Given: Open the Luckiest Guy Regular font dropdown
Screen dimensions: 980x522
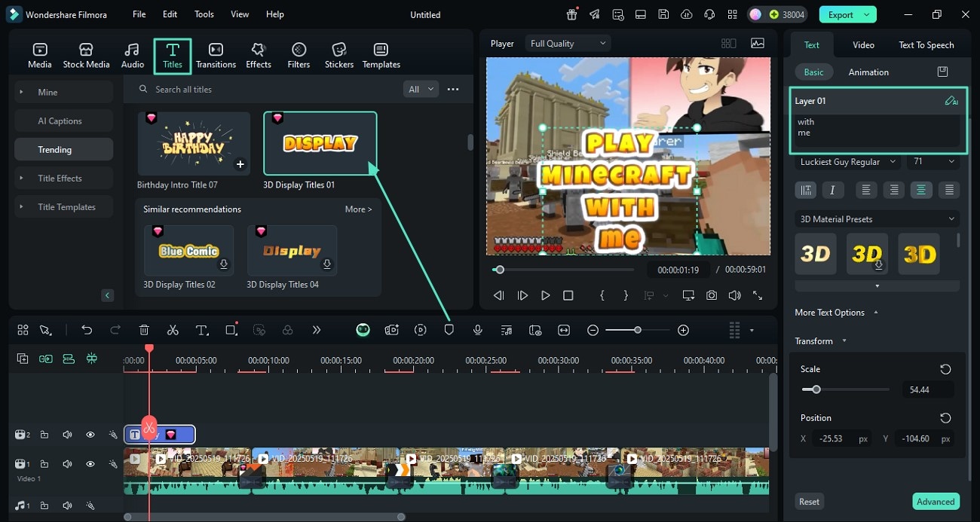Looking at the screenshot, I should pos(848,162).
